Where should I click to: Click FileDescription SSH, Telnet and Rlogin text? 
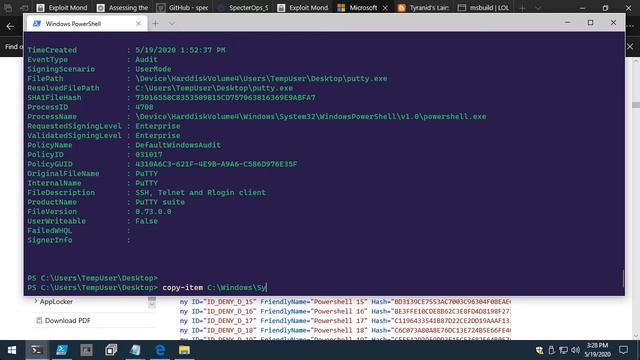[x=200, y=193]
